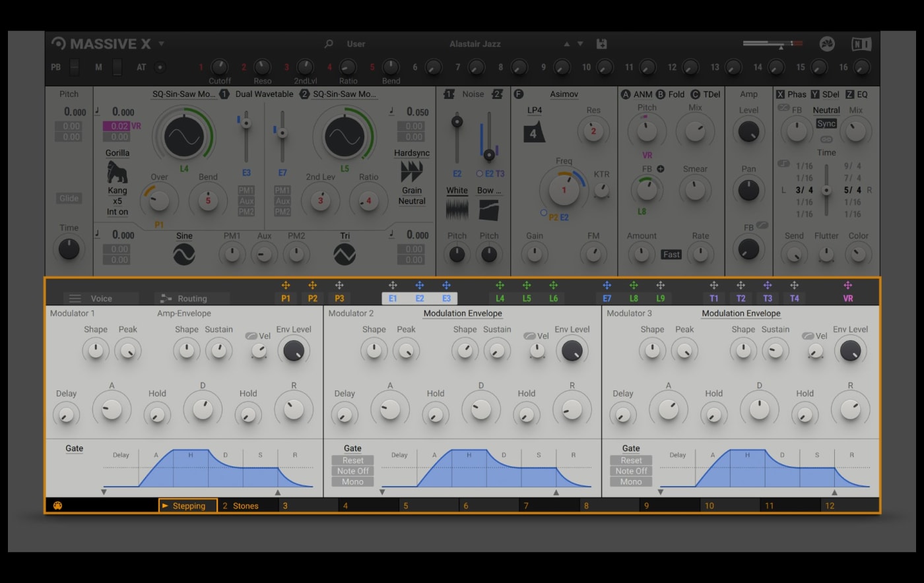Toggle the Vel switch in Modulator 2
924x583 pixels.
pos(529,336)
